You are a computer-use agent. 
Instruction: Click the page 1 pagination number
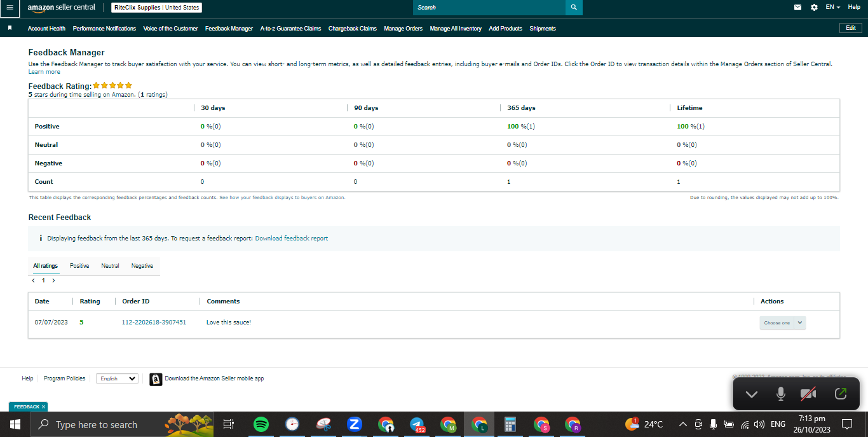43,280
